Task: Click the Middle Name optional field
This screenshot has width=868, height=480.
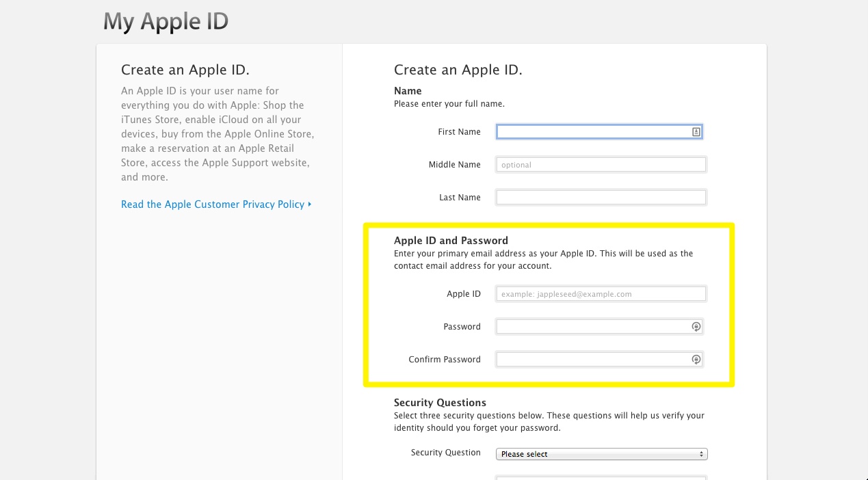Action: point(601,165)
